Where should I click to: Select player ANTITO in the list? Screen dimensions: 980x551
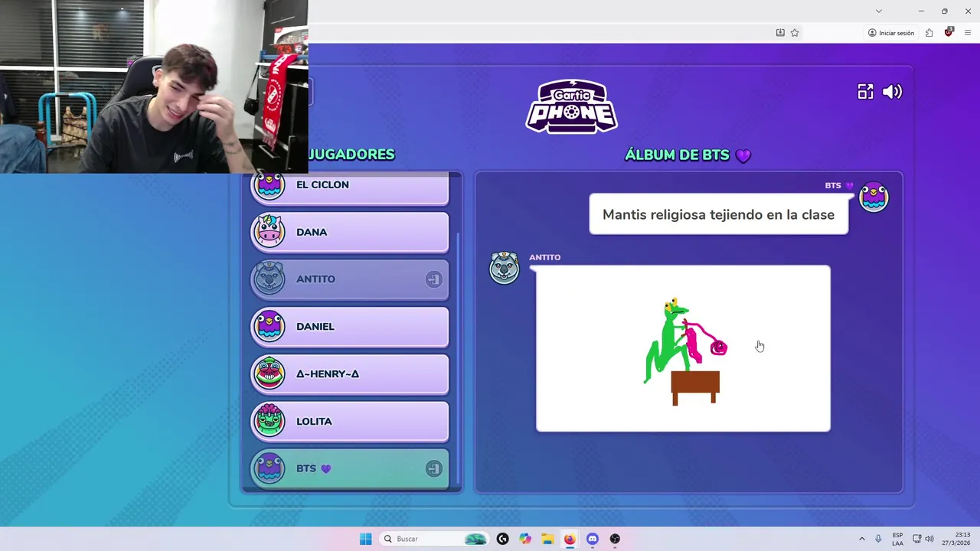[x=350, y=279]
